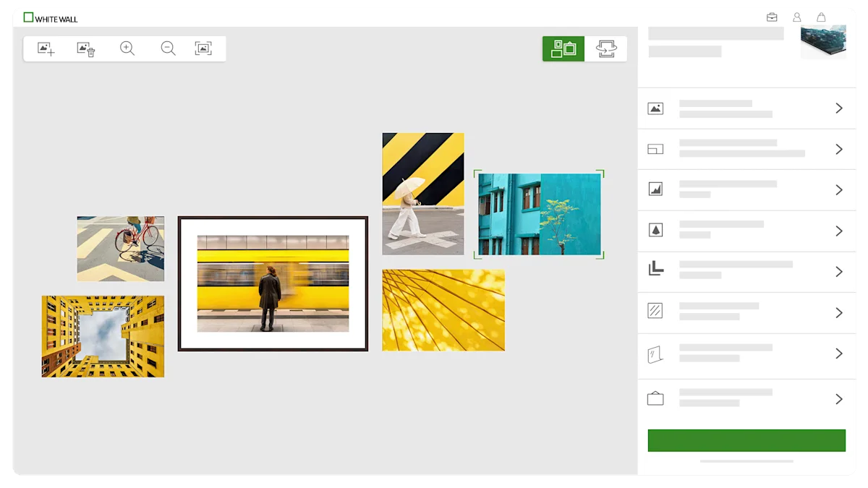This screenshot has height=488, width=868.
Task: Select the yellow courtyard building photo
Action: point(103,336)
